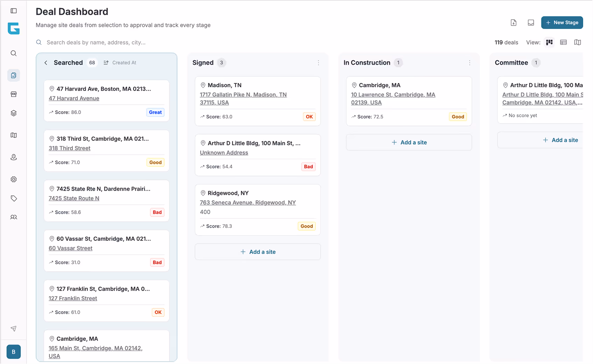Open the team members icon in sidebar
Viewport: 593px width, 364px height.
point(14,217)
